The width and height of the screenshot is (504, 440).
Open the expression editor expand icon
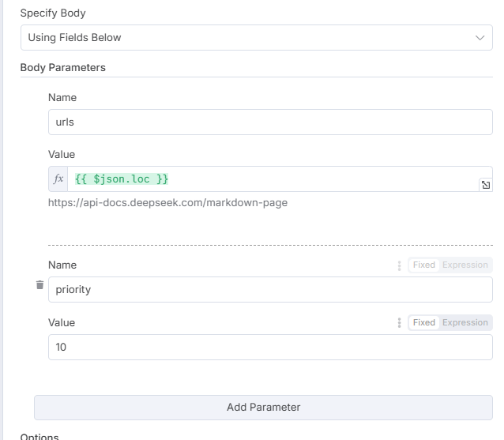tap(486, 185)
